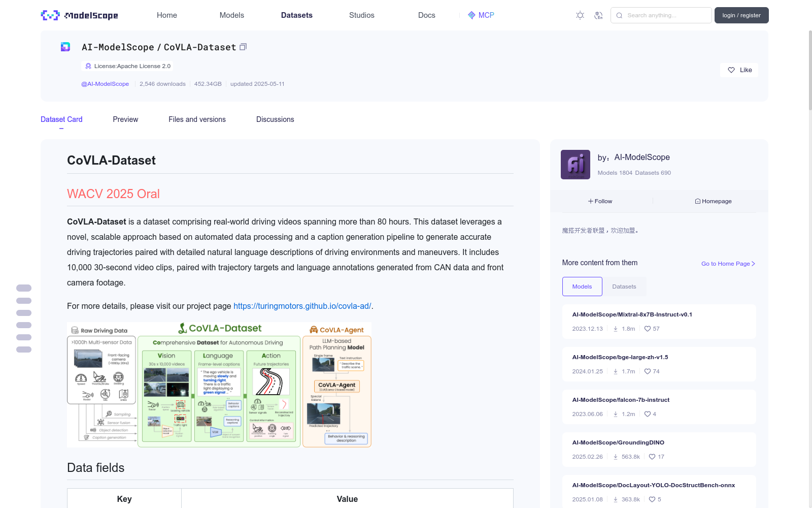
Task: Click the CoVLA-Dataset overview diagram image
Action: pyautogui.click(x=219, y=385)
